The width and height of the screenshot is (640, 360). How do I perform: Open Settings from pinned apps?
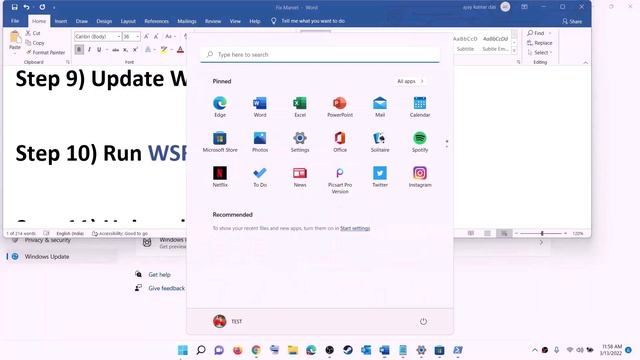pos(300,142)
